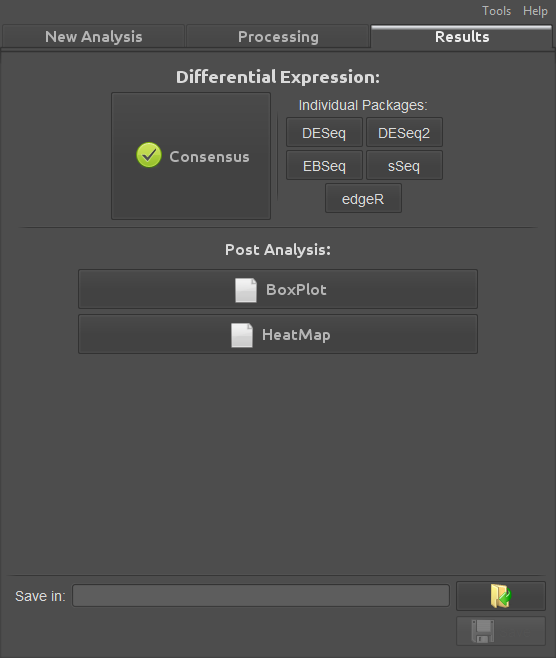This screenshot has height=658, width=556.
Task: Switch to the New Analysis tab
Action: click(94, 37)
